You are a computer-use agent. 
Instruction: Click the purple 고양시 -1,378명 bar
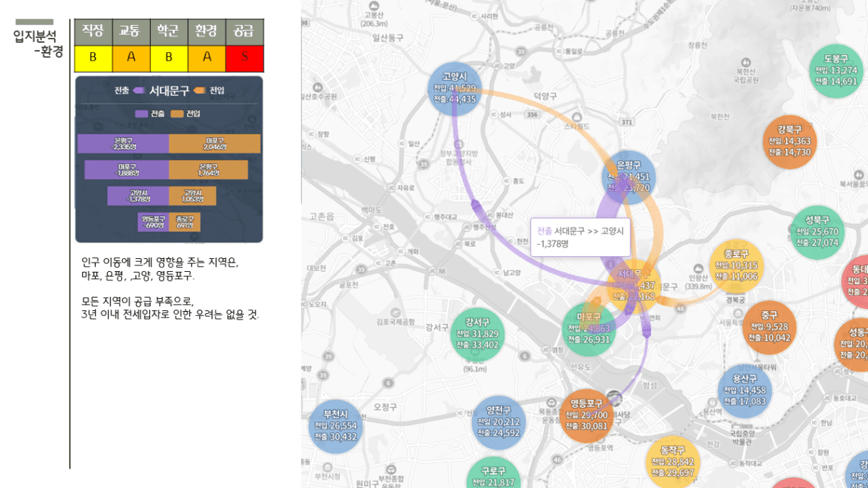click(x=138, y=196)
